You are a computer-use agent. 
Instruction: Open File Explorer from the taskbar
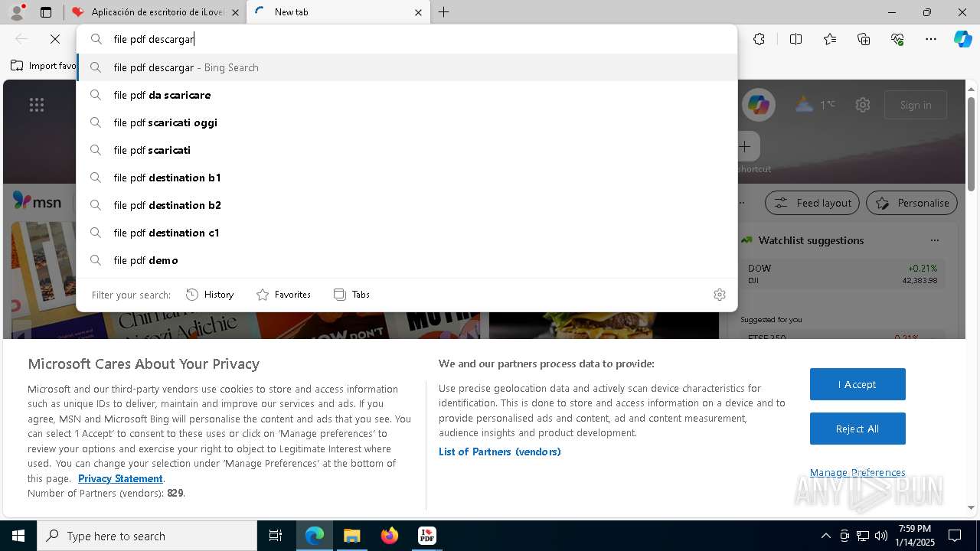(x=351, y=536)
